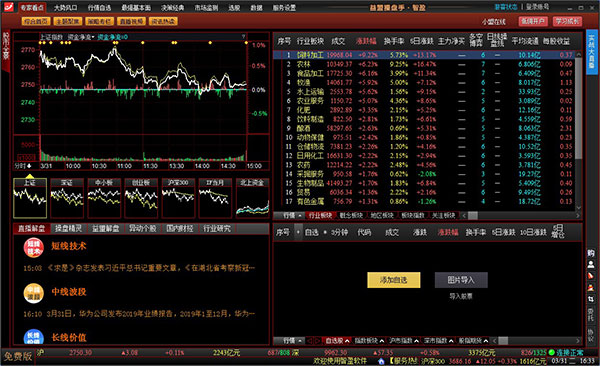
Task: Click the home icon in bottom status bar
Action: tap(381, 361)
